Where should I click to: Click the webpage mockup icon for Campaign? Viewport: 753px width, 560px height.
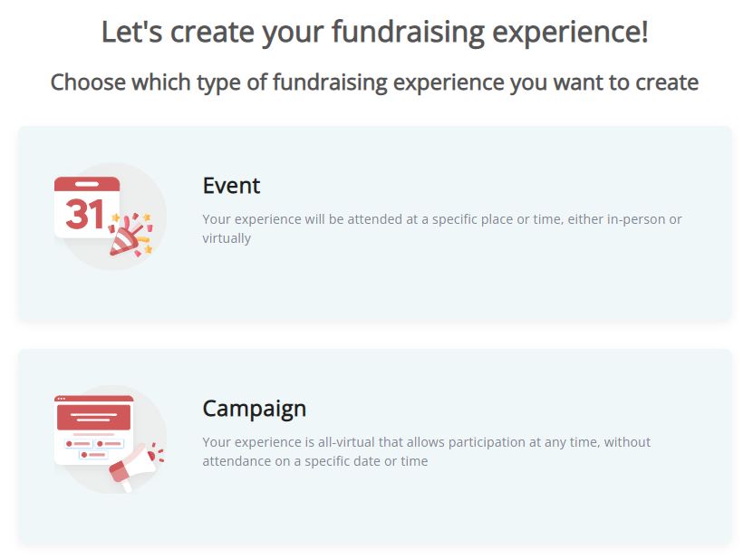(x=93, y=430)
